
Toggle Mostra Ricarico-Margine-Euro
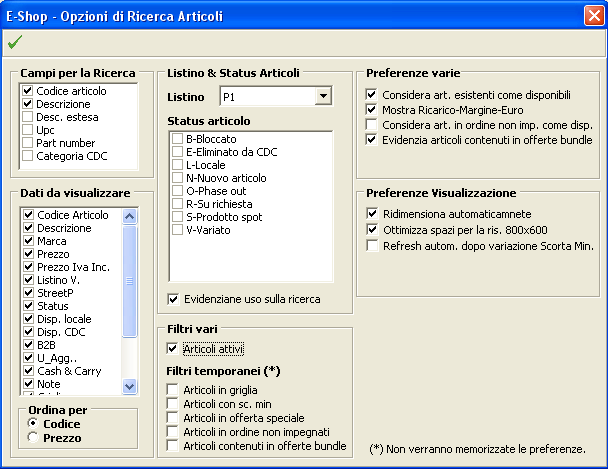pyautogui.click(x=371, y=110)
